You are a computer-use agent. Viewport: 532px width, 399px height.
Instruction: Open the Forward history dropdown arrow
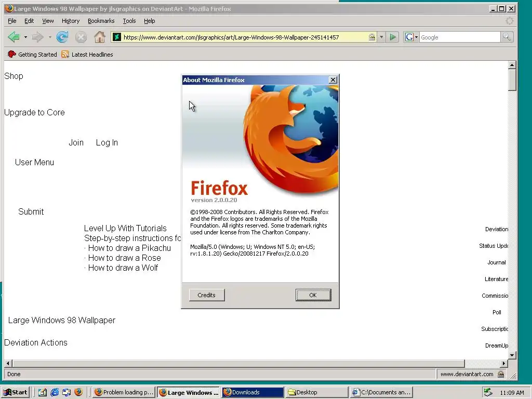(x=50, y=37)
